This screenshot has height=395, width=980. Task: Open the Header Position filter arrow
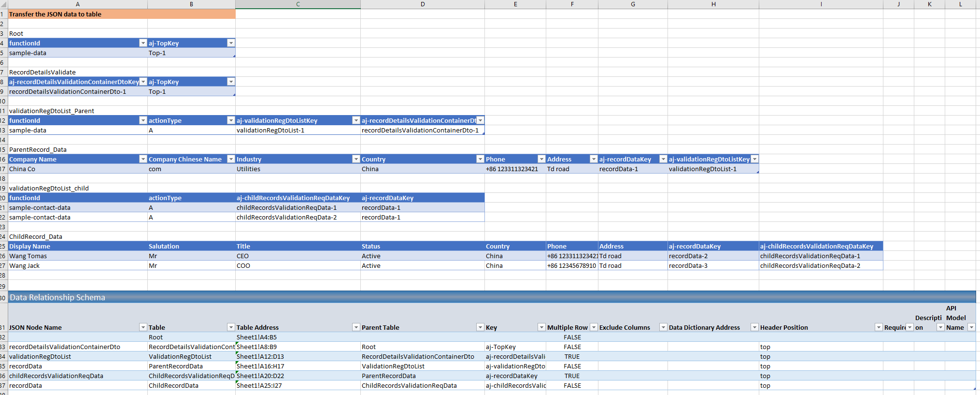[x=879, y=327]
